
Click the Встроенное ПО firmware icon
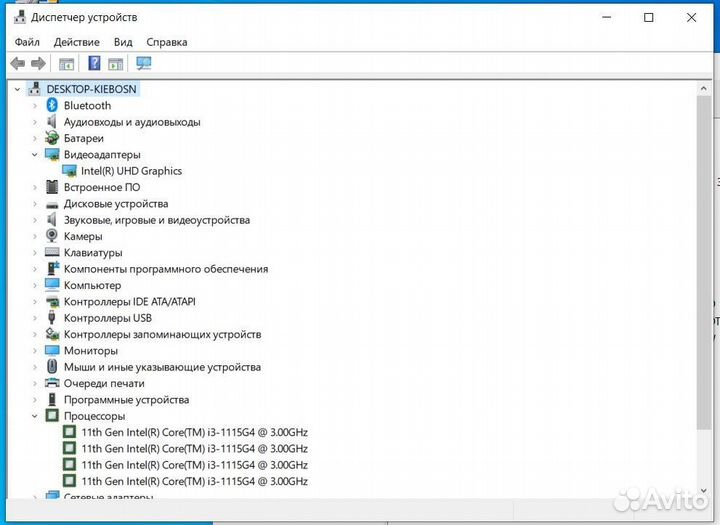(x=52, y=187)
